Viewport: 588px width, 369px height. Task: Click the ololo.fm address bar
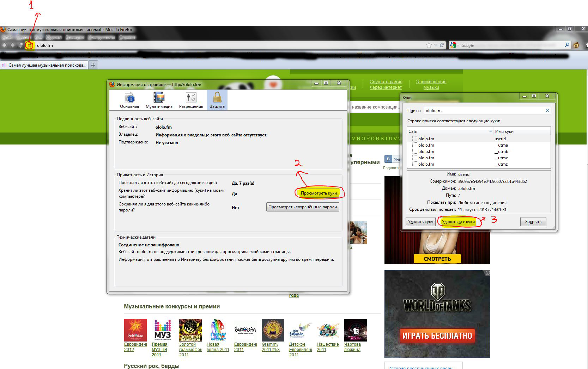tap(229, 45)
